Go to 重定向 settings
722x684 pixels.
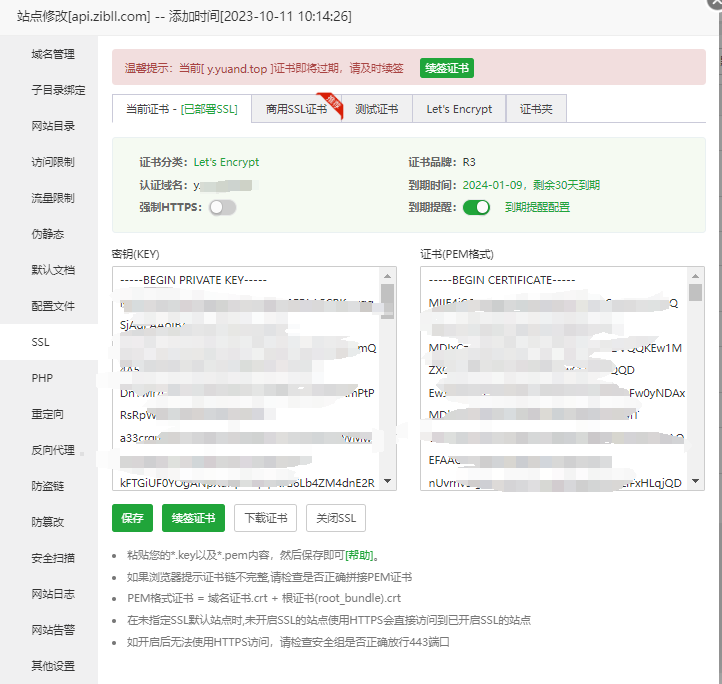[47, 414]
